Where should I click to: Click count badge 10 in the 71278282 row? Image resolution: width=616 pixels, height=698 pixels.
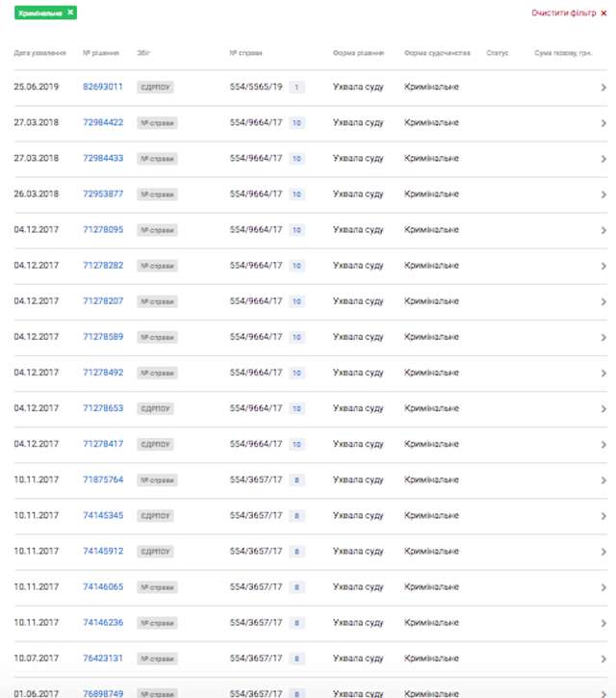tap(296, 266)
